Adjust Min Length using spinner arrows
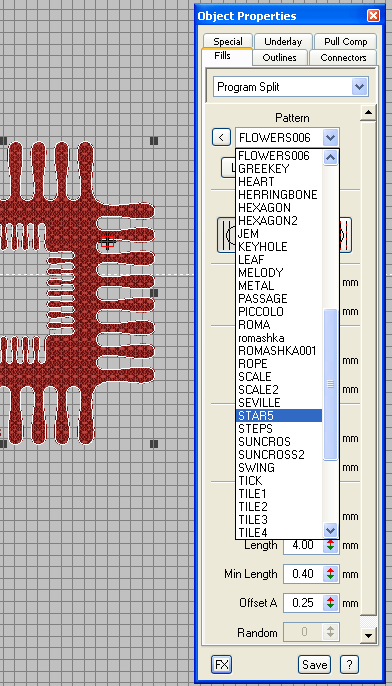 click(331, 574)
